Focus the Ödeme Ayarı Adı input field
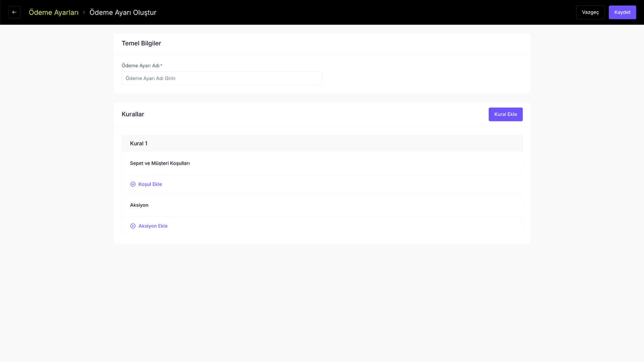Image resolution: width=644 pixels, height=362 pixels. coord(222,78)
